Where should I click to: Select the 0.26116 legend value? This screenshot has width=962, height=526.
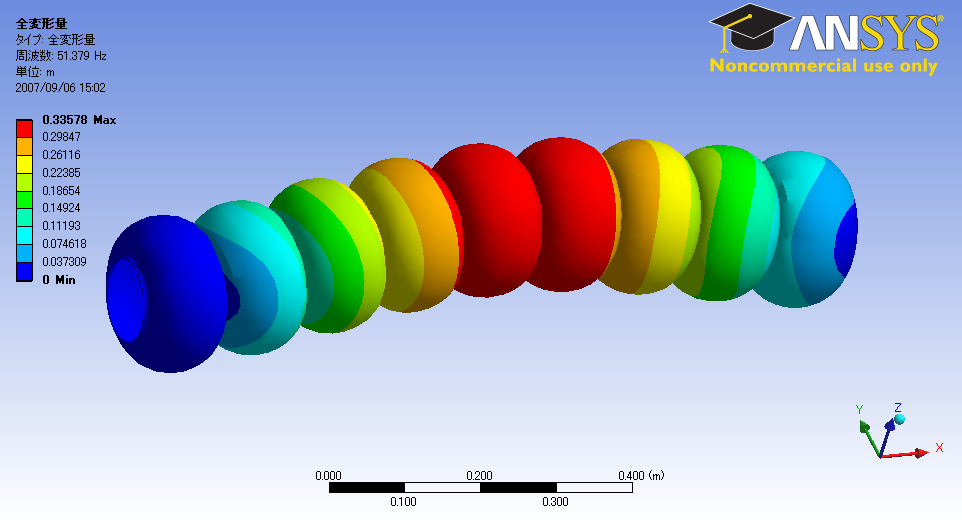coord(61,155)
